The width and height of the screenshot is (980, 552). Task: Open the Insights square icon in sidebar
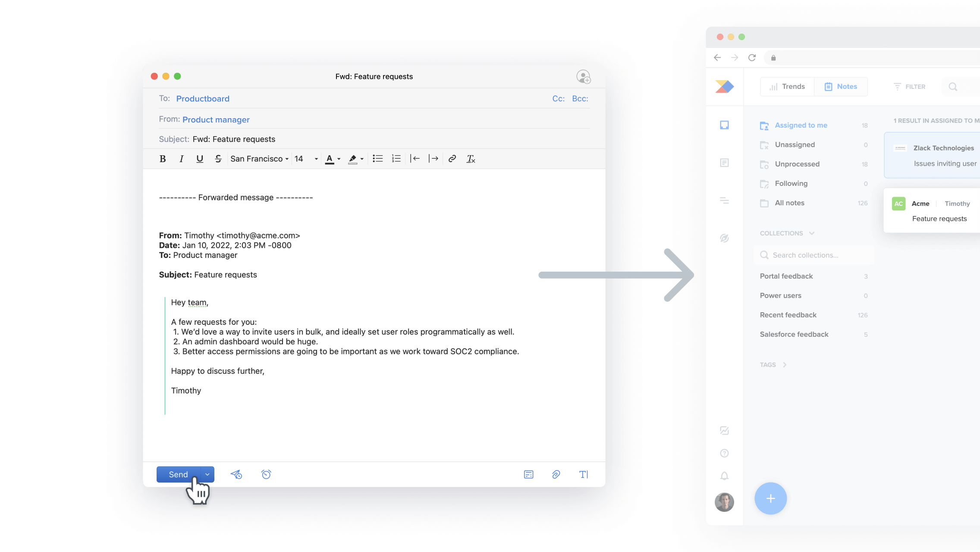(x=724, y=125)
